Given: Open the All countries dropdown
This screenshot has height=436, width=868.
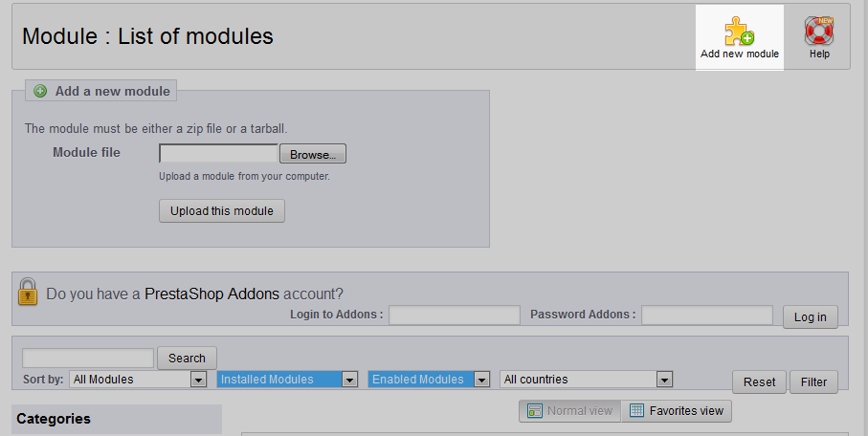Looking at the screenshot, I should (x=586, y=380).
